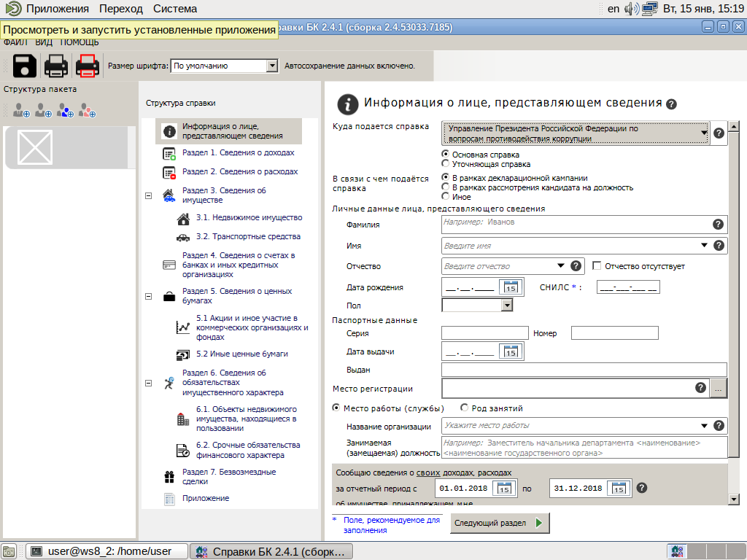Open help icon in Место регистрации field

pos(700,388)
